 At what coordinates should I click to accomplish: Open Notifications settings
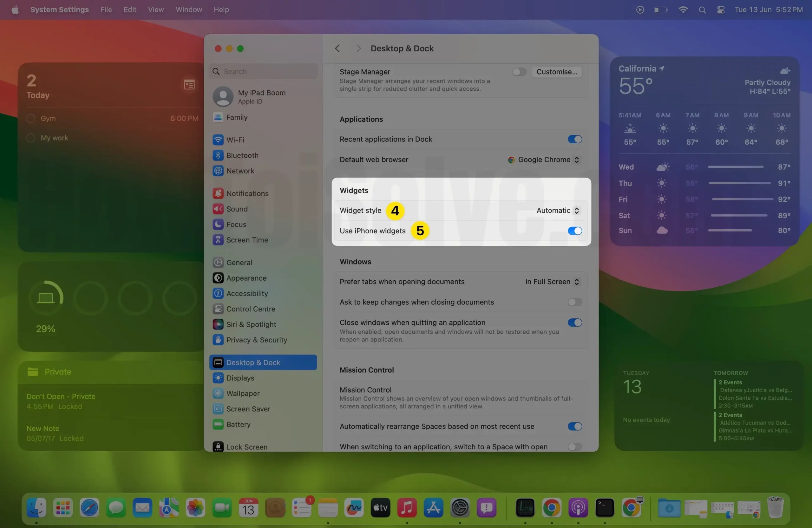tap(248, 193)
